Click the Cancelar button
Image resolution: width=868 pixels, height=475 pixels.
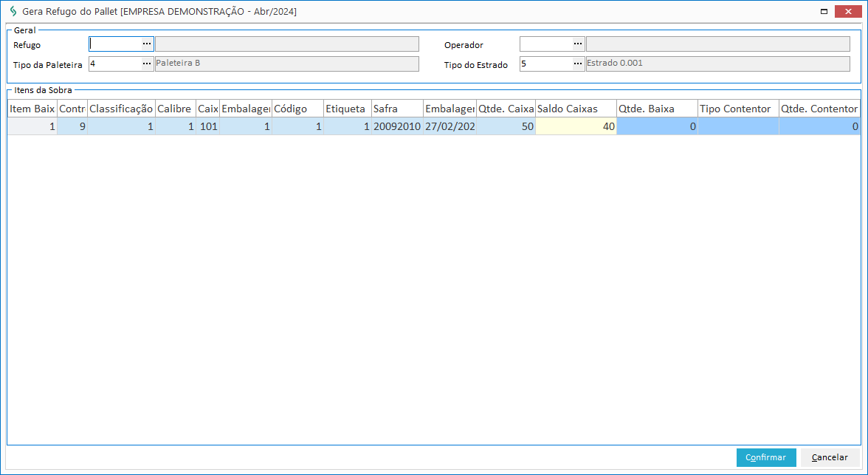pyautogui.click(x=830, y=457)
